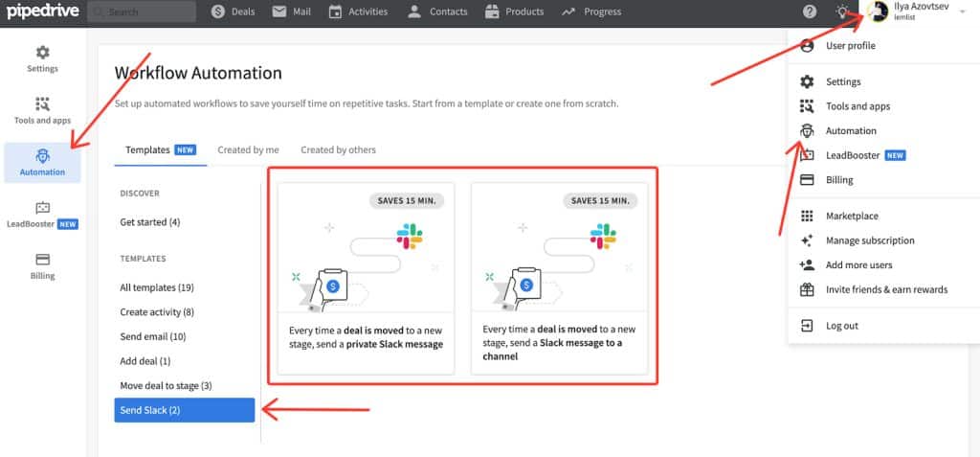
Task: Click the All templates (19) filter
Action: point(157,287)
